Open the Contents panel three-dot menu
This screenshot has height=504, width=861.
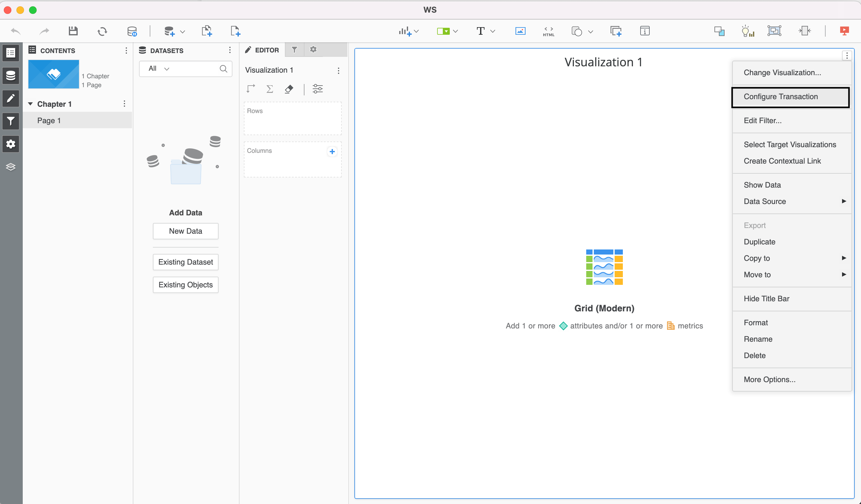point(126,51)
